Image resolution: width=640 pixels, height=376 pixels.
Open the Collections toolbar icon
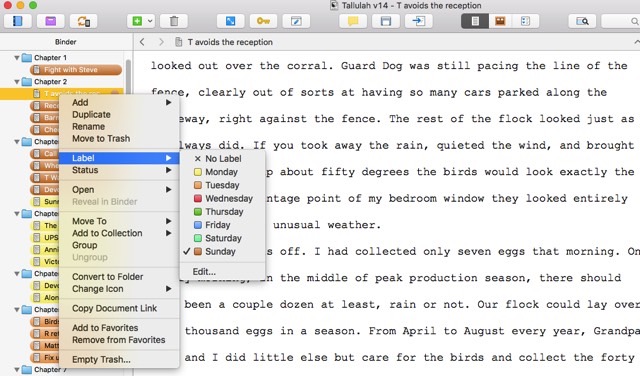point(51,21)
